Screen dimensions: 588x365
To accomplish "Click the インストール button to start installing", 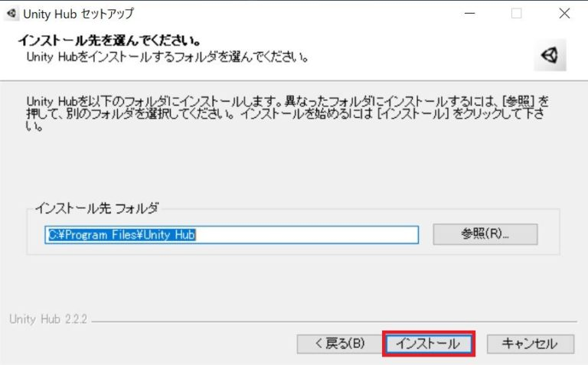I will coord(429,344).
